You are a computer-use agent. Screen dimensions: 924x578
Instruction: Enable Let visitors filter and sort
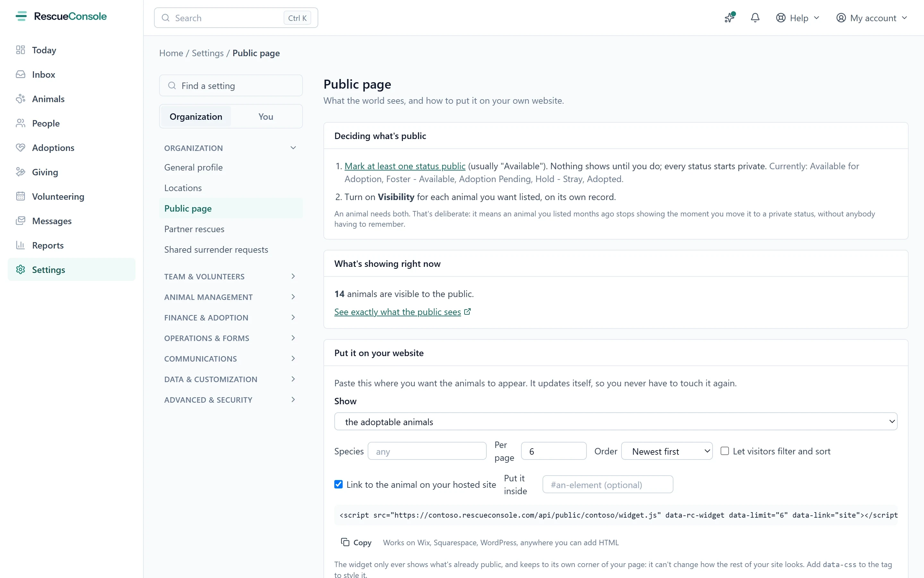724,451
